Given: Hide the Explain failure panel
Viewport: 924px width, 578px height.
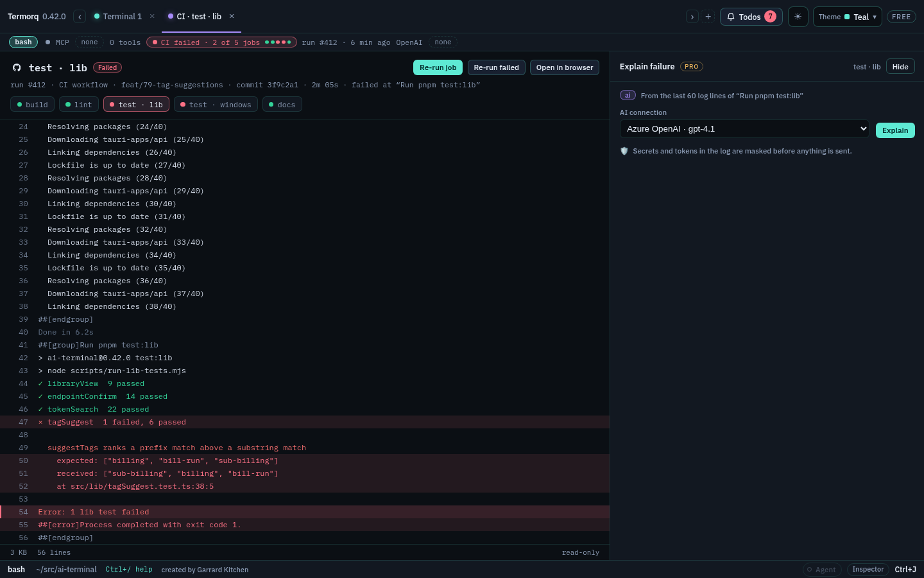Looking at the screenshot, I should 900,67.
